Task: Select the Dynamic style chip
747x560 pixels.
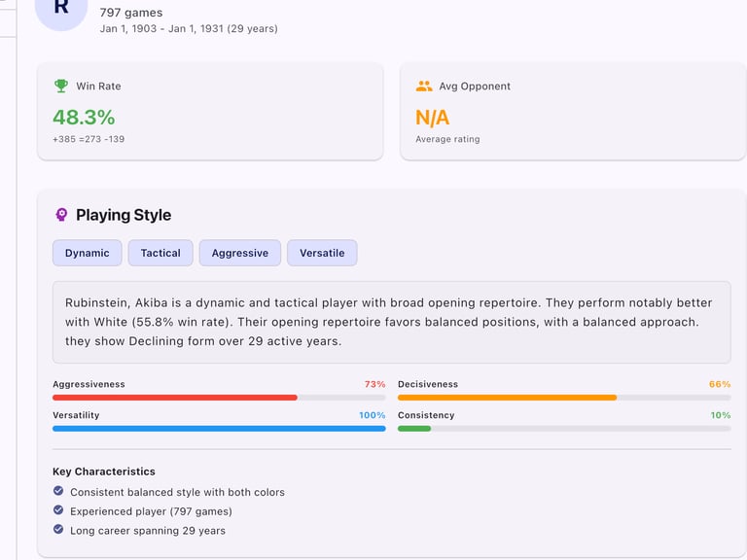Action: point(88,253)
